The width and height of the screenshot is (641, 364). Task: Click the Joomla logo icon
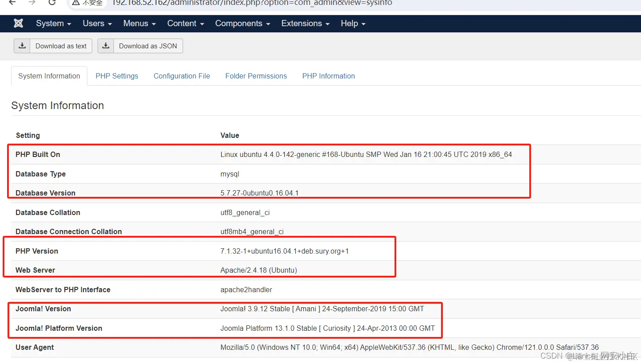pos(18,23)
